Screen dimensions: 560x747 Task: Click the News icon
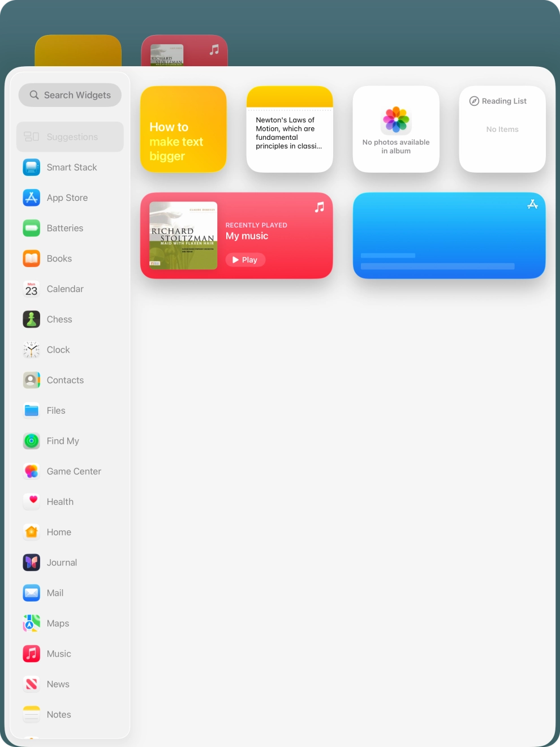point(32,684)
